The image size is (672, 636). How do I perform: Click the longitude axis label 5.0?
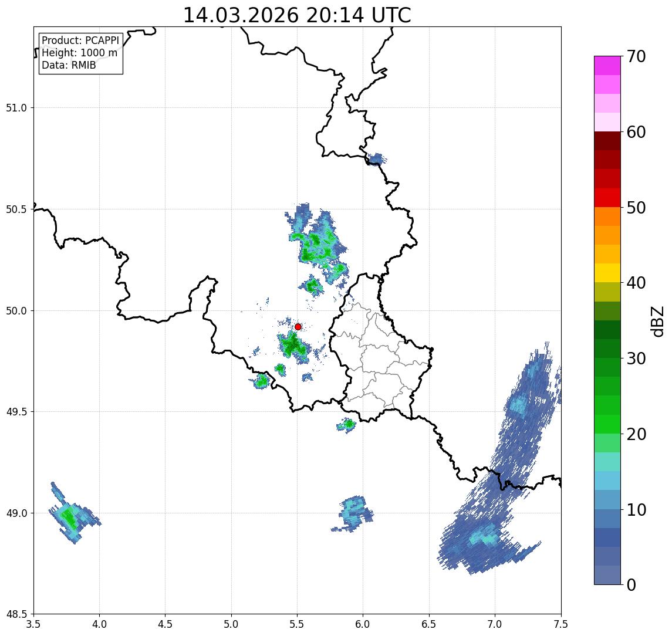tap(231, 624)
